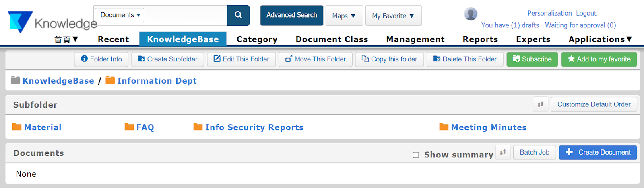Click inside the search text field
This screenshot has width=644, height=188.
[185, 15]
